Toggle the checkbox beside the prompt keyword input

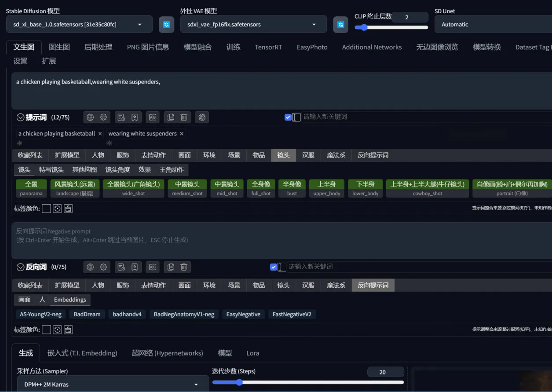pyautogui.click(x=288, y=117)
